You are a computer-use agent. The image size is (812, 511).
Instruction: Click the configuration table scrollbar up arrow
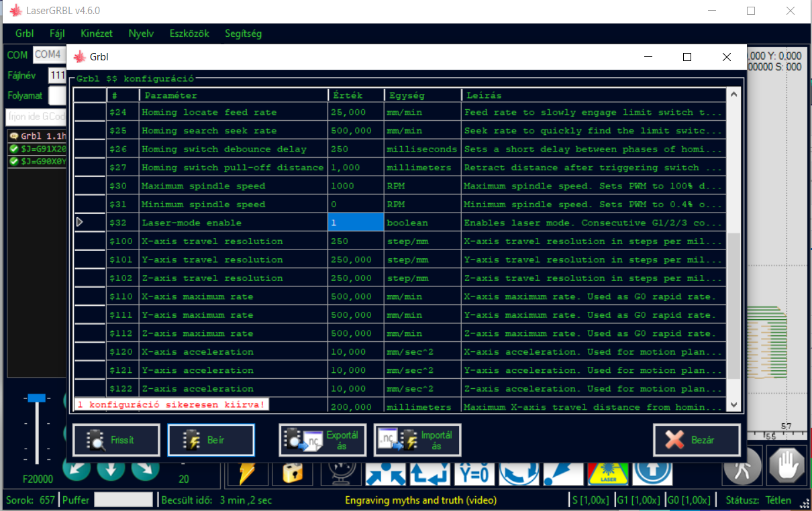tap(733, 95)
